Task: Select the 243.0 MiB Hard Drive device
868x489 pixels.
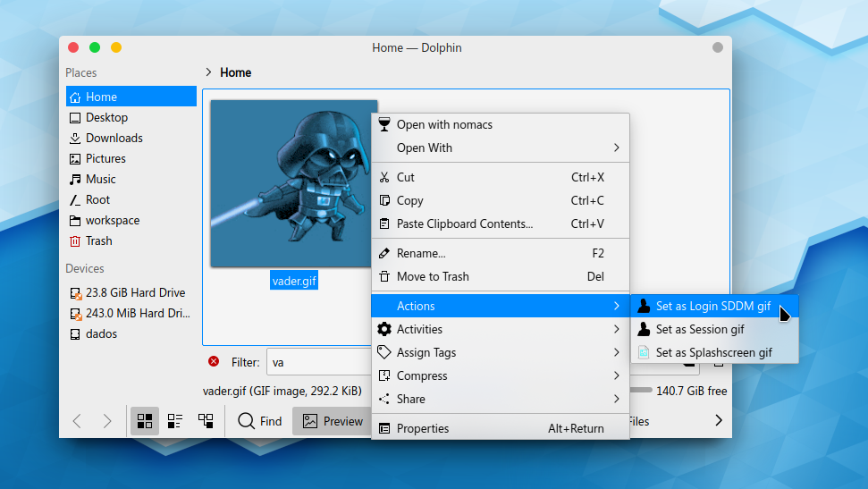Action: (131, 313)
